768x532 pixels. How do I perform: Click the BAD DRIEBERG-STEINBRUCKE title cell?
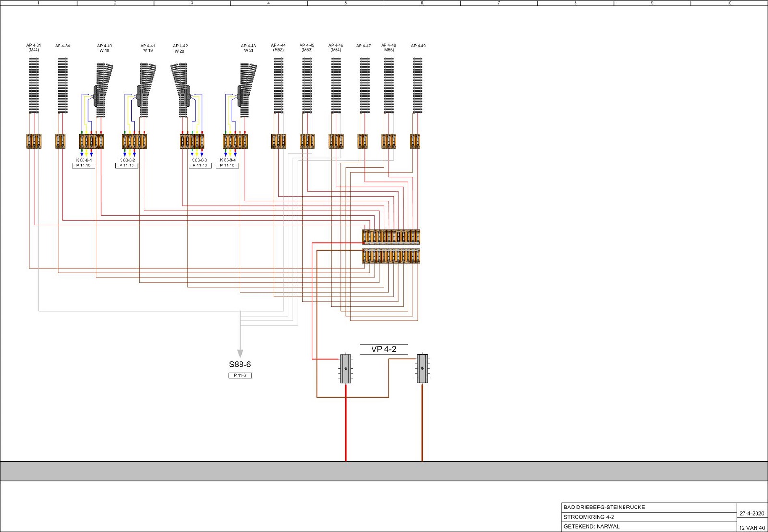pyautogui.click(x=649, y=508)
